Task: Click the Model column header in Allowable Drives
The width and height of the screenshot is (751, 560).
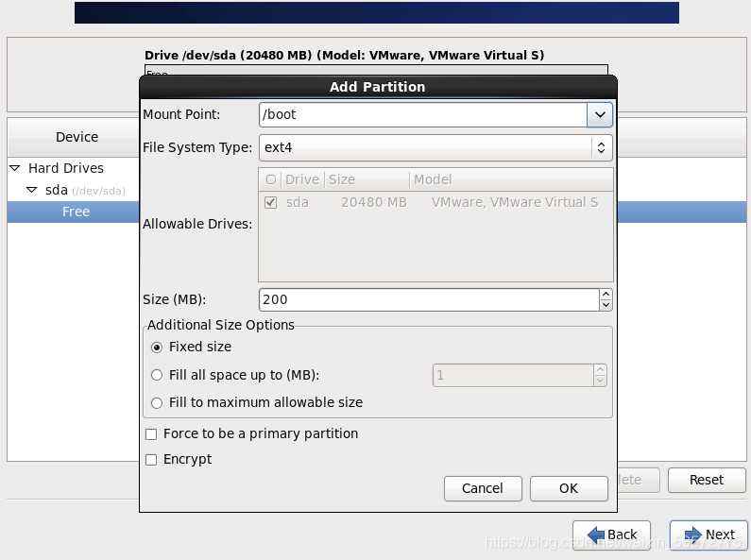Action: [511, 179]
